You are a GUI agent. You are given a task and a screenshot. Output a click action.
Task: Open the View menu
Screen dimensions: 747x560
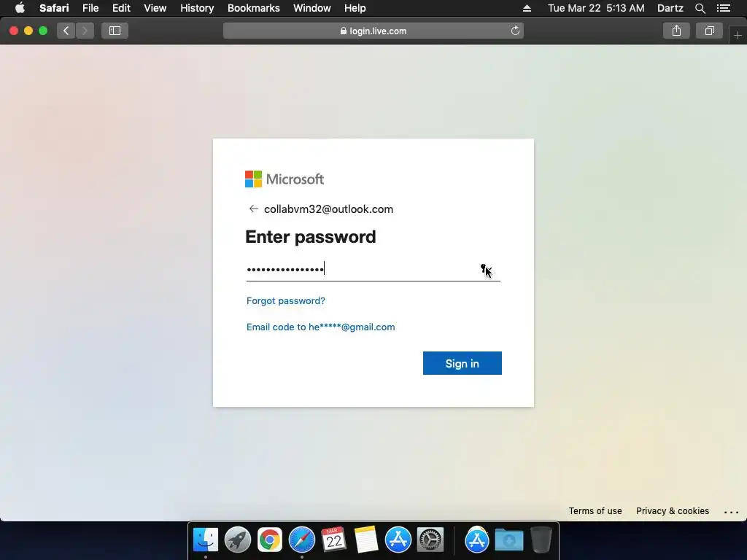pos(155,8)
